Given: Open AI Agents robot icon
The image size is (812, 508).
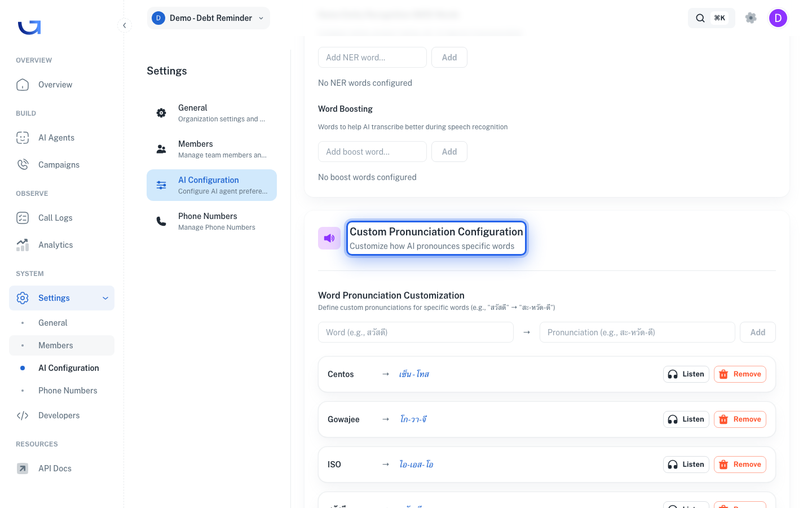Looking at the screenshot, I should click(x=23, y=138).
